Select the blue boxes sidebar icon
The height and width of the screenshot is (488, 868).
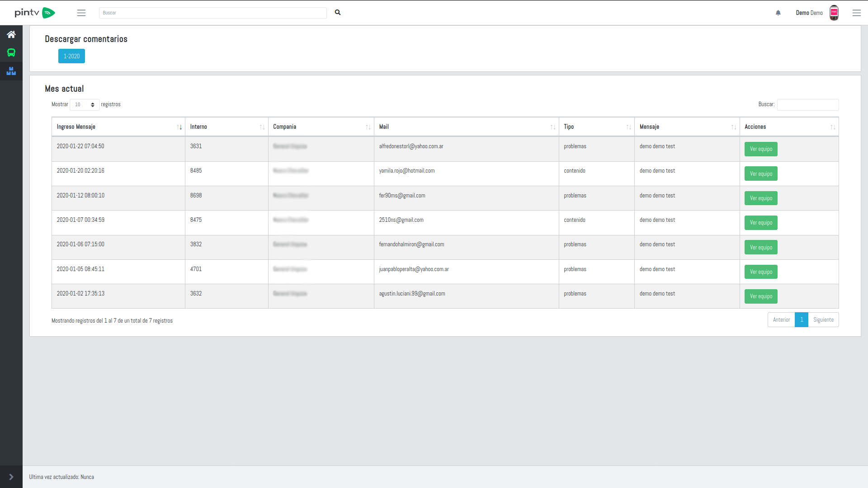(x=11, y=71)
